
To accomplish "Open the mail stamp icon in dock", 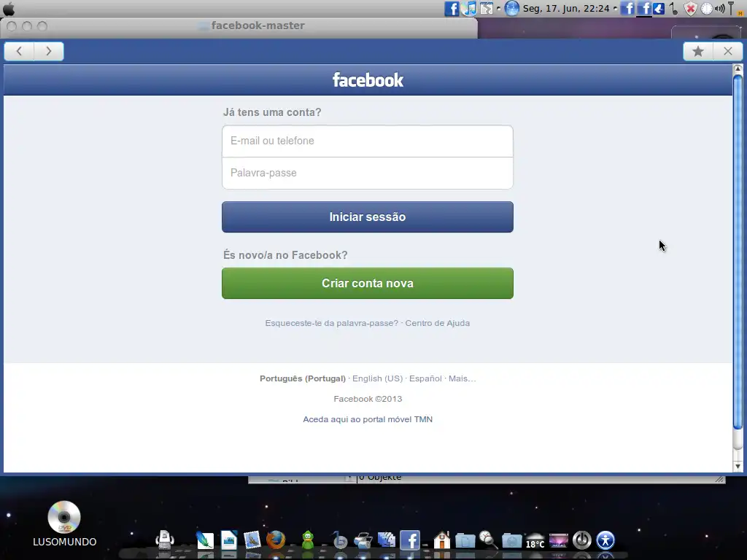I will click(x=252, y=540).
